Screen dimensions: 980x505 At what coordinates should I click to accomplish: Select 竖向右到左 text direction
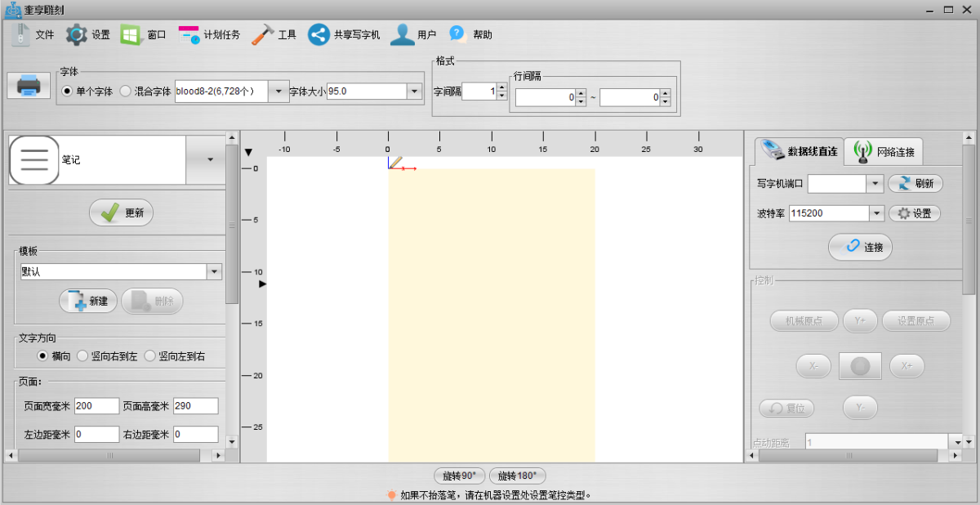(82, 356)
